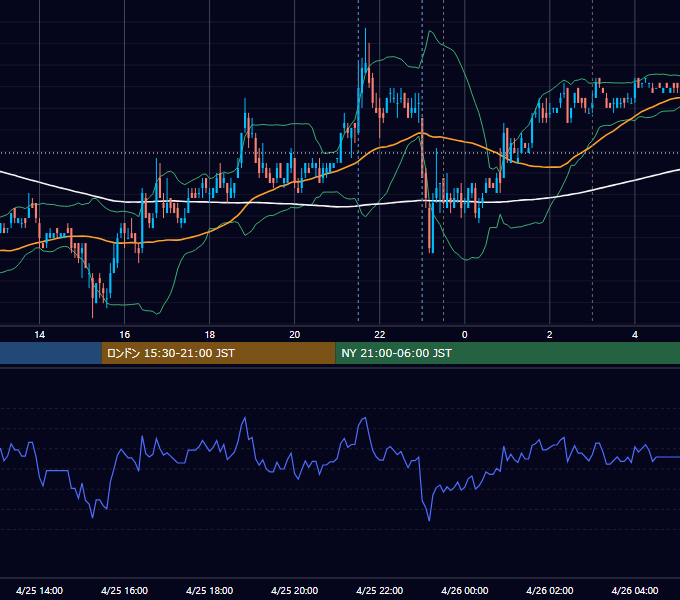Click the 16 hour label on price chart axis
Viewport: 680px width, 600px height.
click(124, 335)
